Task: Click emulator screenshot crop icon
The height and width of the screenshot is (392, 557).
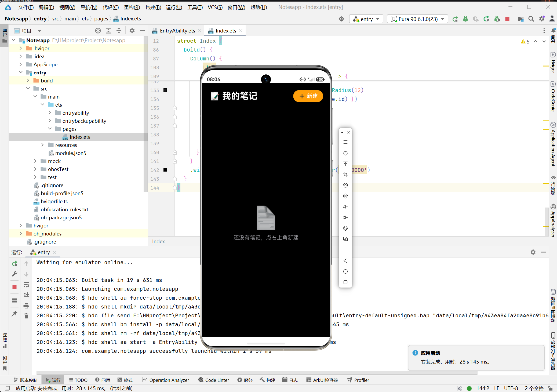Action: 345,175
